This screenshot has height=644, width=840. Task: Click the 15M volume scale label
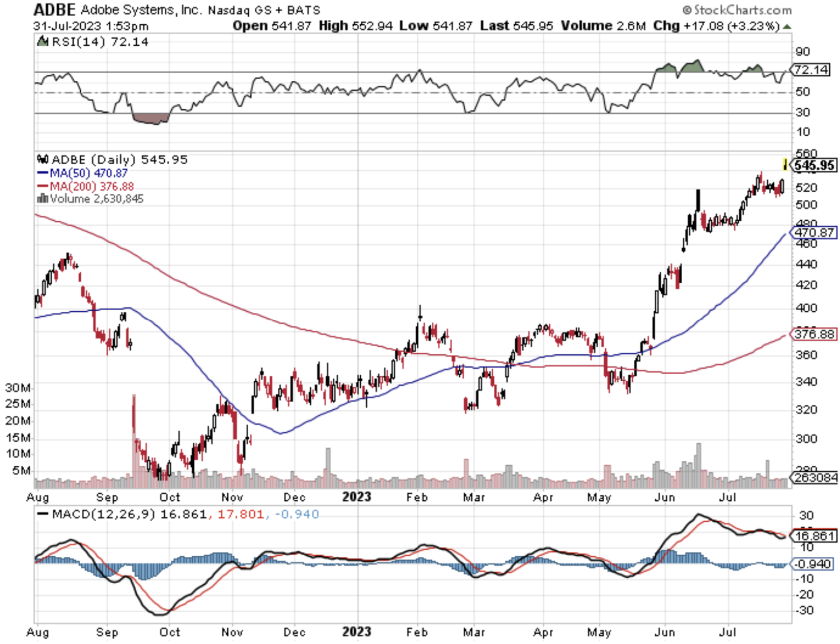click(x=18, y=437)
